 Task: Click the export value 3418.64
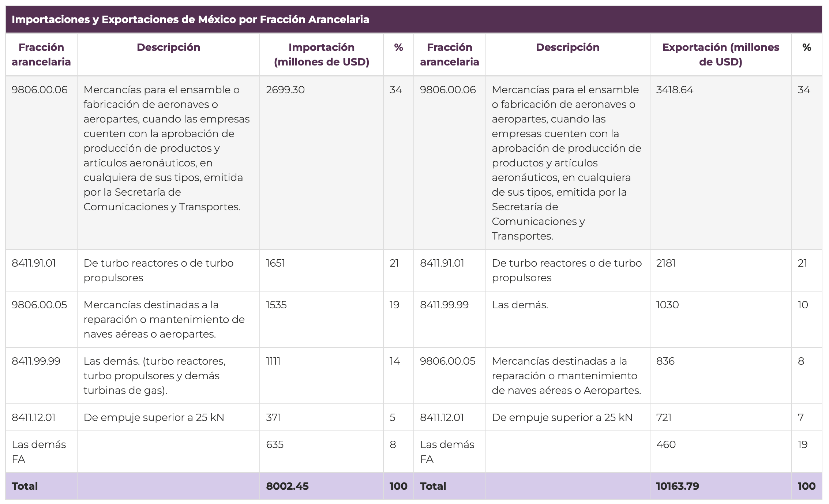coord(675,90)
